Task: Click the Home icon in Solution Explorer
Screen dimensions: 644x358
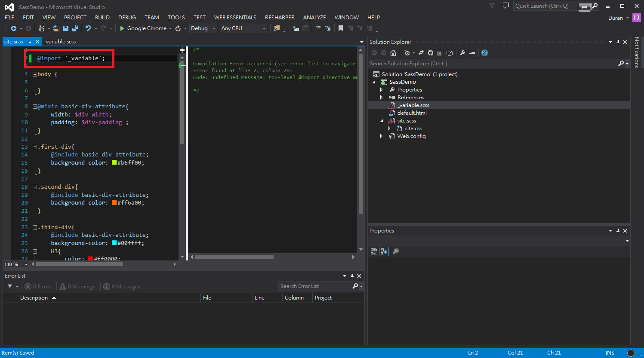Action: (393, 53)
